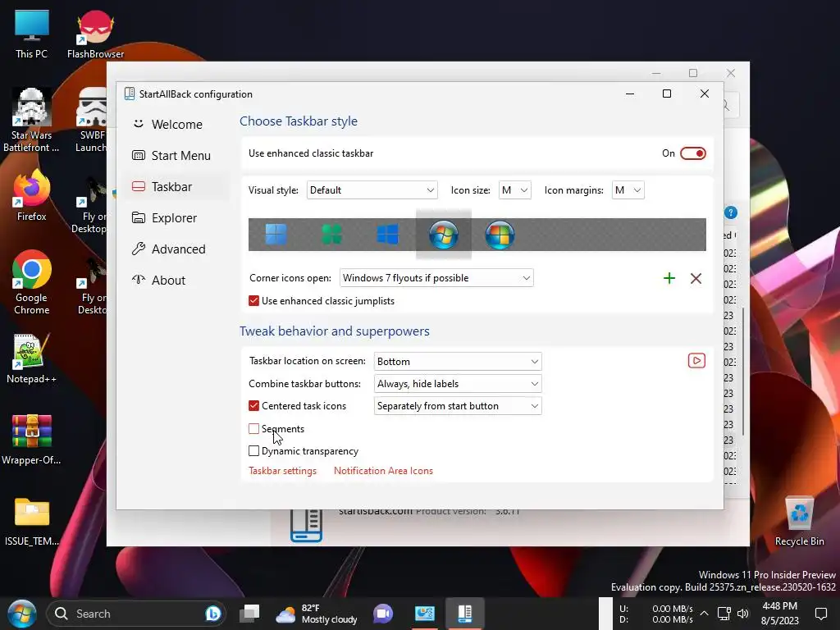Add a custom start button image with green plus
Viewport: 840px width, 630px height.
tap(669, 278)
